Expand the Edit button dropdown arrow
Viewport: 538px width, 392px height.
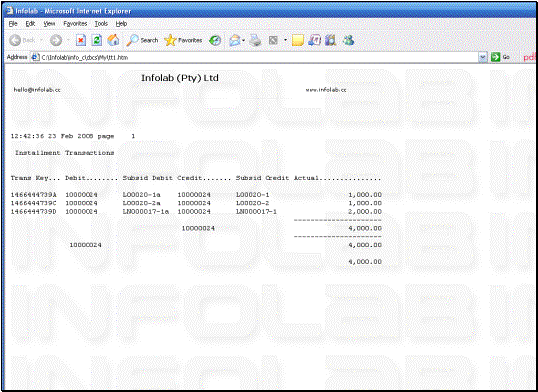(x=285, y=41)
